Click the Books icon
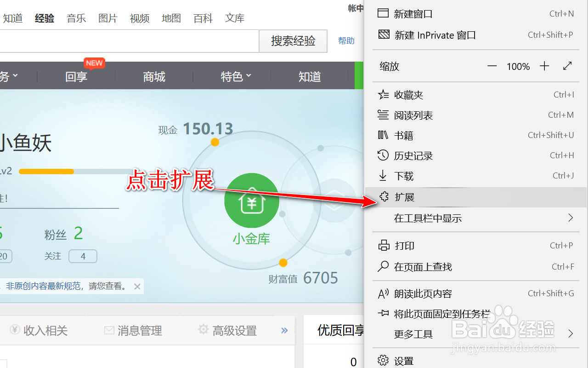This screenshot has height=368, width=588. click(383, 135)
